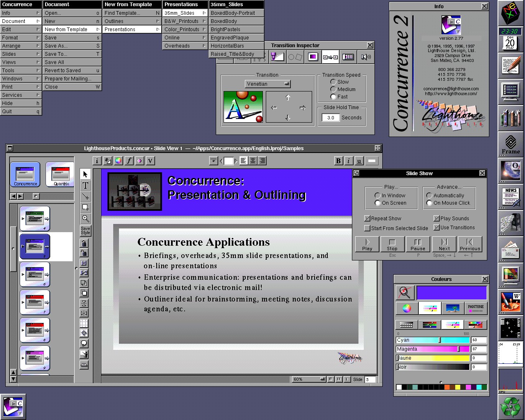This screenshot has width=525, height=420.
Task: Pick color with the Couleurs magnifier
Action: (x=405, y=292)
